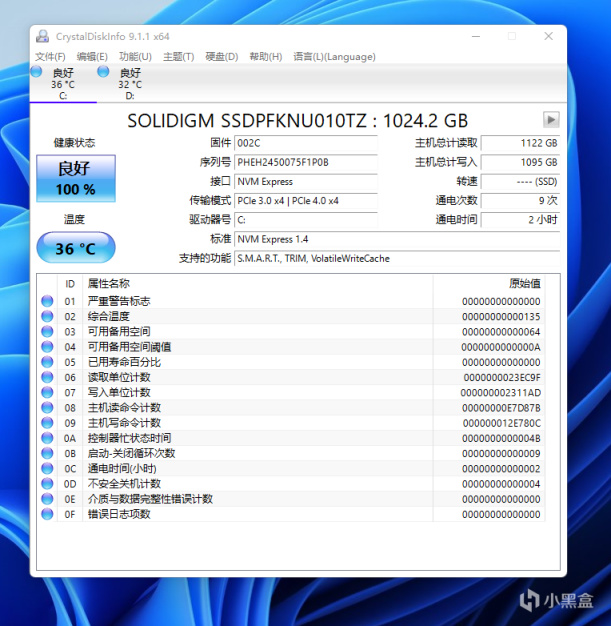Screen dimensions: 611x626
Task: Close the CrystalDiskInfo window
Action: coord(549,36)
